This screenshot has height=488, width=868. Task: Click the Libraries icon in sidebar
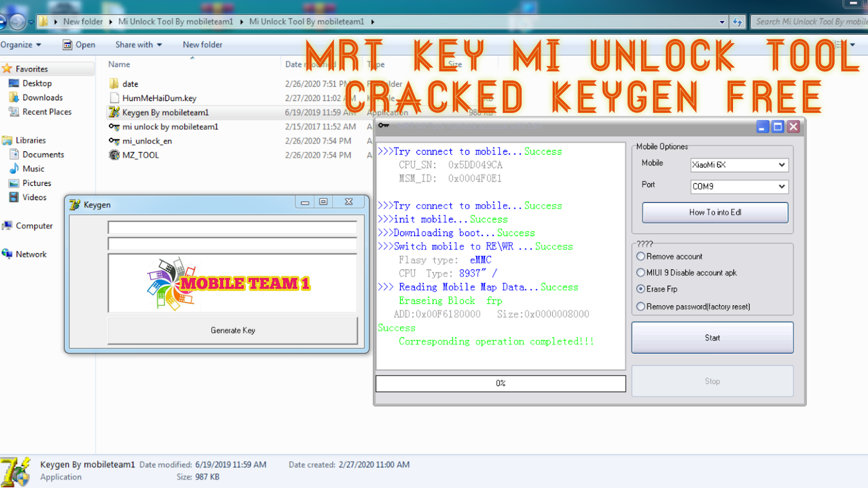click(7, 140)
